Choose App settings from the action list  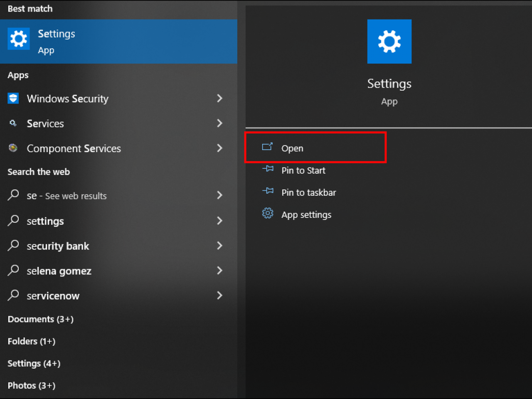point(306,215)
